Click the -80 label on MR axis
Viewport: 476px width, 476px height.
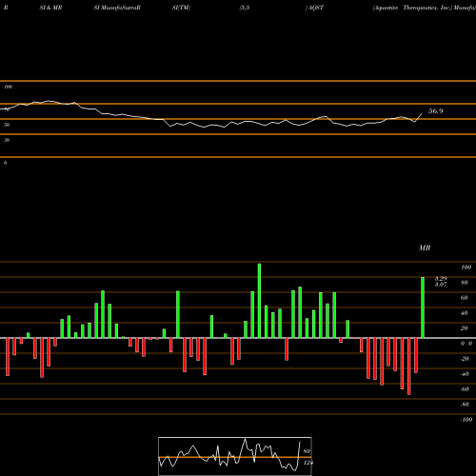tap(465, 405)
